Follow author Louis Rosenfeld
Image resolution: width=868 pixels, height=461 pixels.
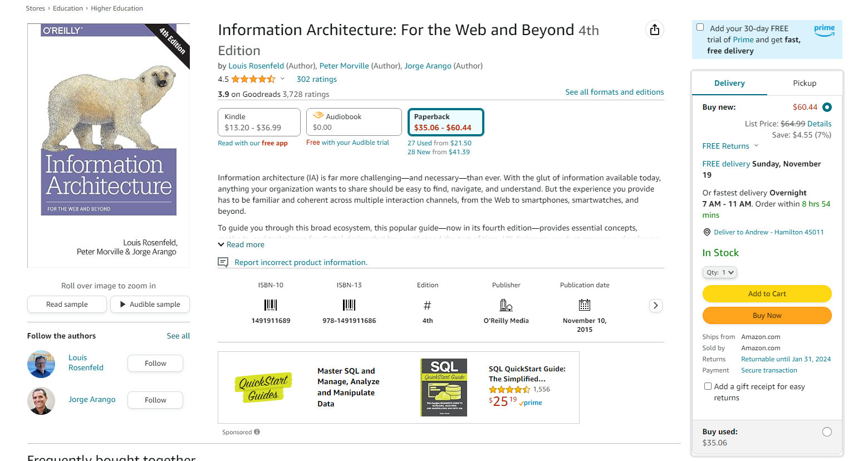pyautogui.click(x=155, y=363)
